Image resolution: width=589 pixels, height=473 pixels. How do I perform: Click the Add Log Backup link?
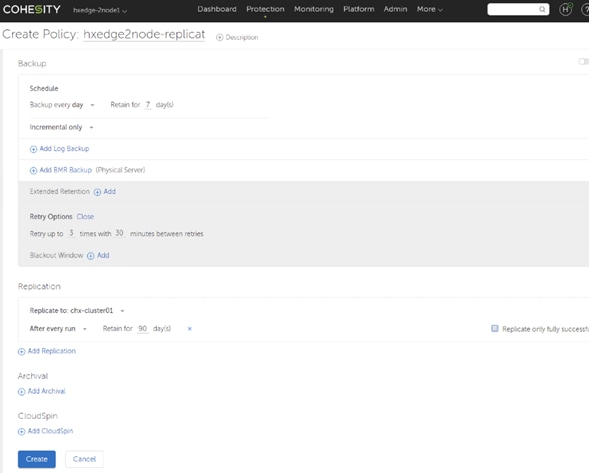(64, 149)
